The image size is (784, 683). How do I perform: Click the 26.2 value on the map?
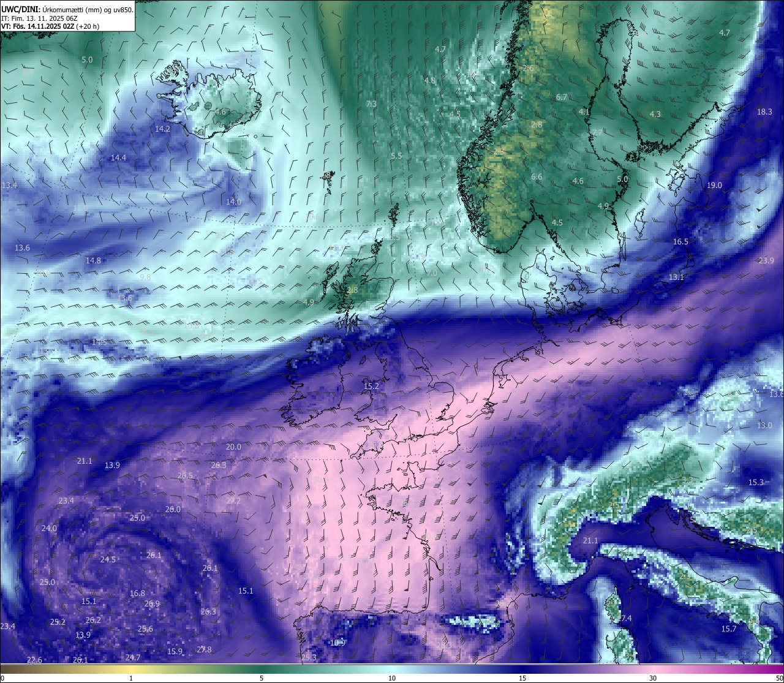pyautogui.click(x=93, y=621)
